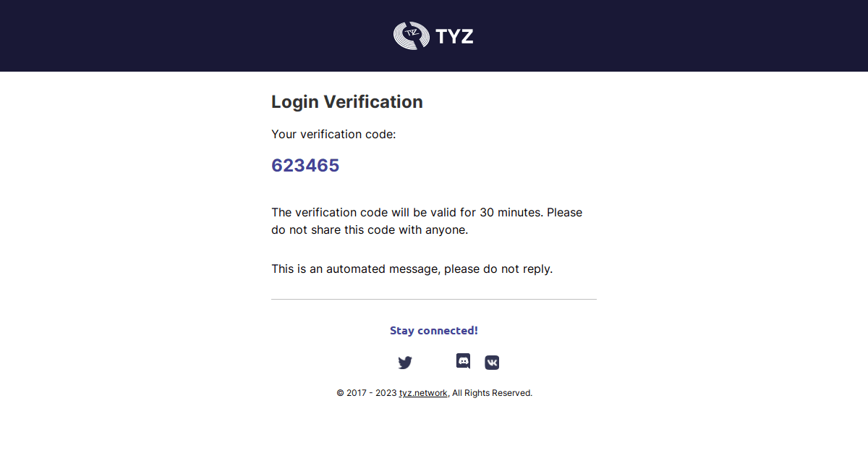The image size is (868, 456).
Task: Click the TYZ wordmark in header
Action: [x=455, y=35]
